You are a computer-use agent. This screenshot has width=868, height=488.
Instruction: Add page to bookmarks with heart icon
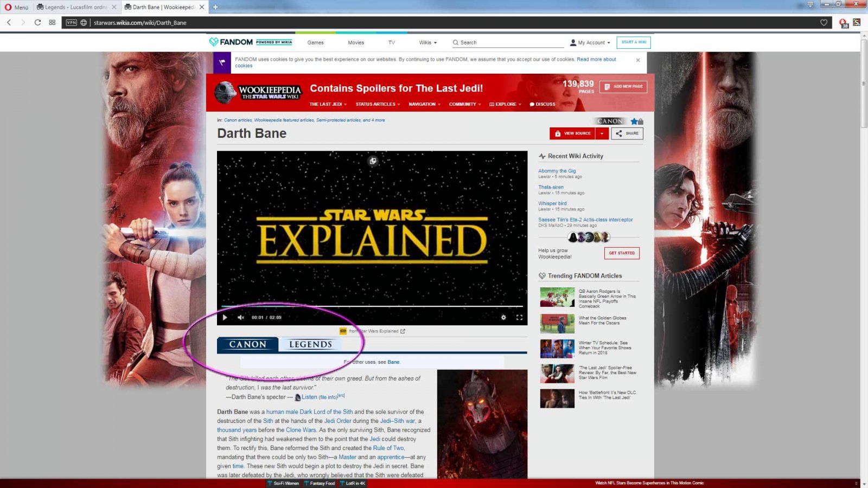point(824,23)
